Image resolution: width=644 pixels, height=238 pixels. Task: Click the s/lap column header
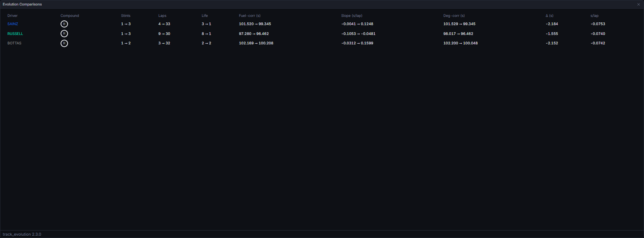click(x=594, y=16)
